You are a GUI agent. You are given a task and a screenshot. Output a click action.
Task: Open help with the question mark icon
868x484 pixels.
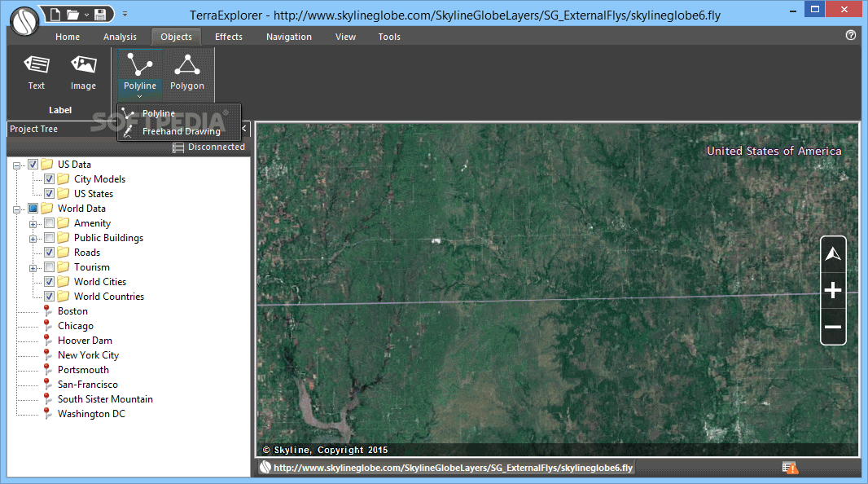851,35
